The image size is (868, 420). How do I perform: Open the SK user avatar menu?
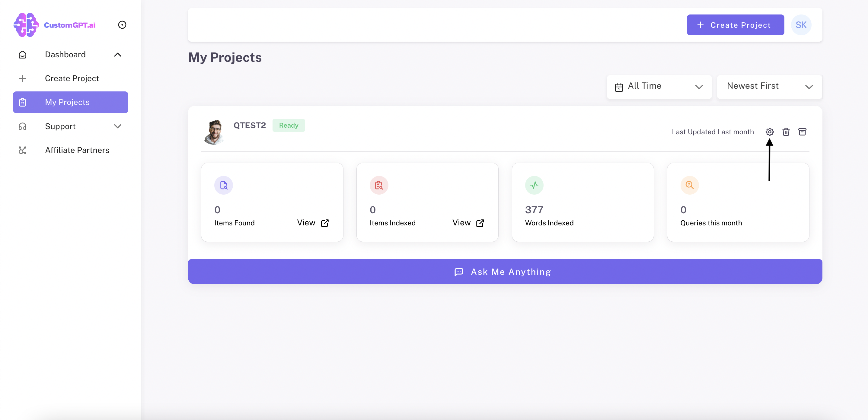[801, 25]
